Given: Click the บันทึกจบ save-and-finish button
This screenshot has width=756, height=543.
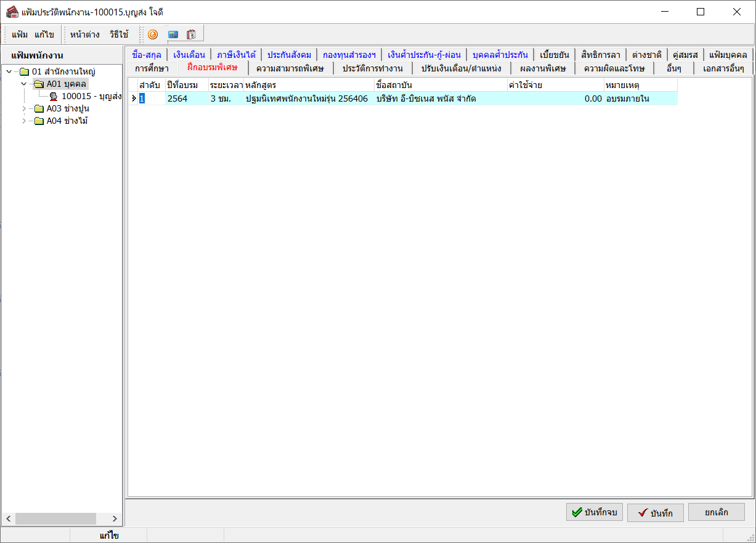Looking at the screenshot, I should pos(595,512).
